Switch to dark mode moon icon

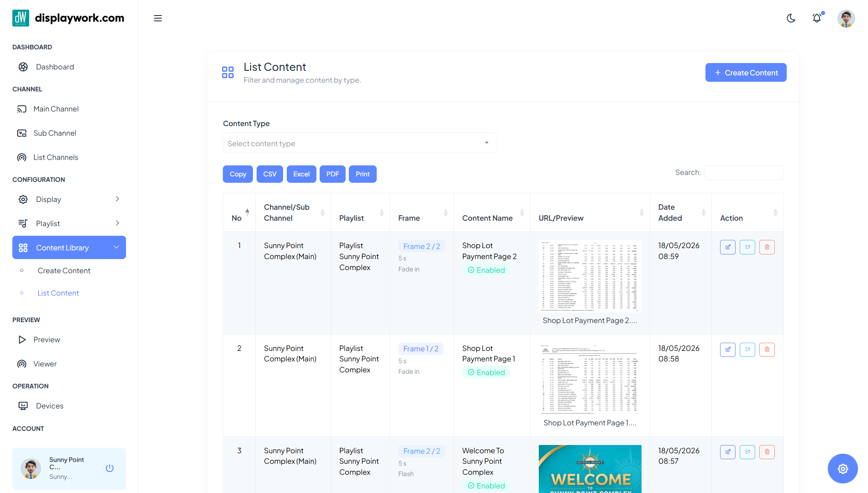coord(791,18)
